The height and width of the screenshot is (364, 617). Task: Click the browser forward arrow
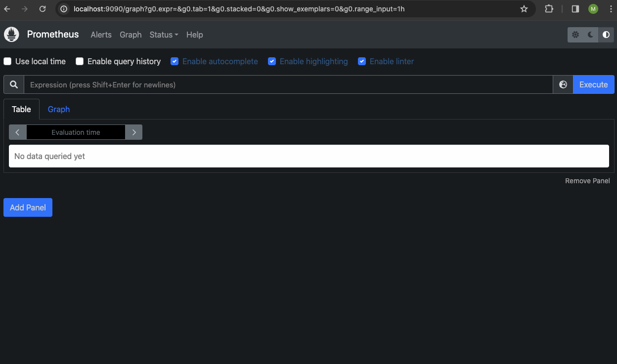(25, 9)
